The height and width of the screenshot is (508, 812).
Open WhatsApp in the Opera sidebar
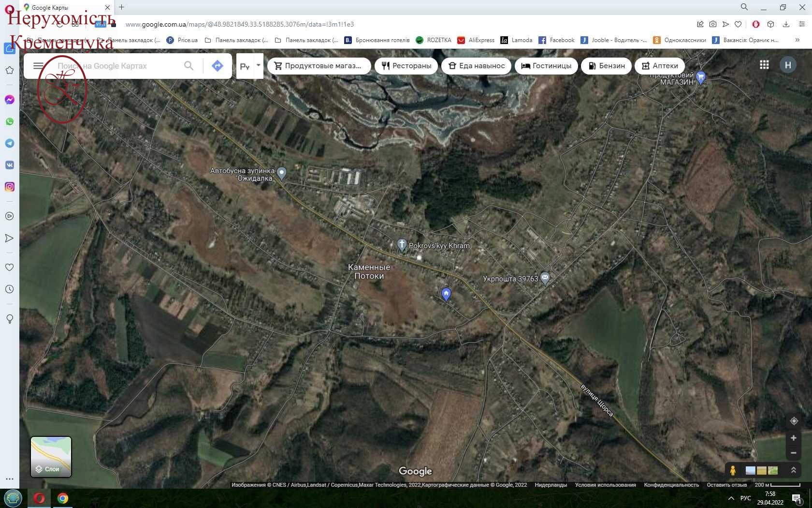coord(10,122)
